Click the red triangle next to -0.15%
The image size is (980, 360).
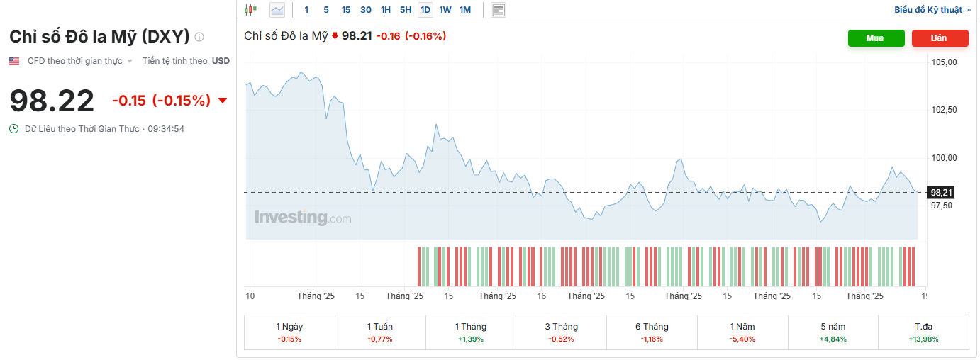223,101
